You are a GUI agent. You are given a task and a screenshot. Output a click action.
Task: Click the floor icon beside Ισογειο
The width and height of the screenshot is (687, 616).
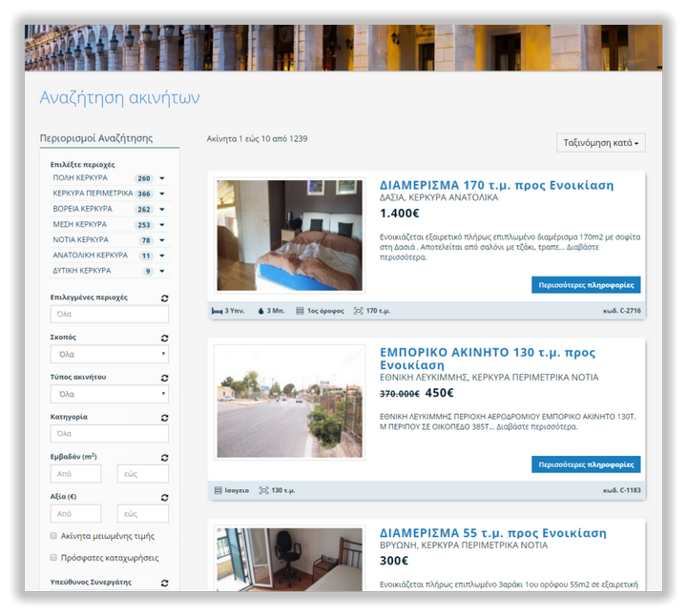click(x=218, y=490)
